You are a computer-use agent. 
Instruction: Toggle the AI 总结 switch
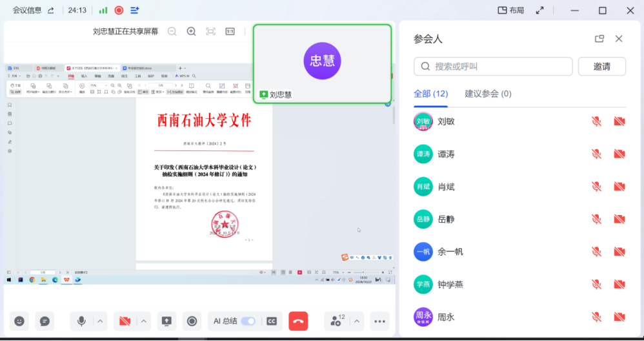pyautogui.click(x=248, y=321)
